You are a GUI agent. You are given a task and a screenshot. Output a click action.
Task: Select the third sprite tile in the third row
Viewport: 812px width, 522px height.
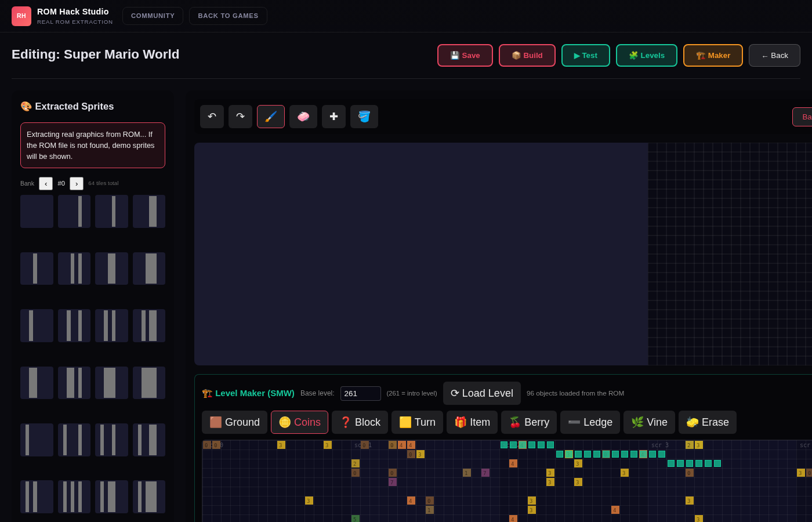111,325
